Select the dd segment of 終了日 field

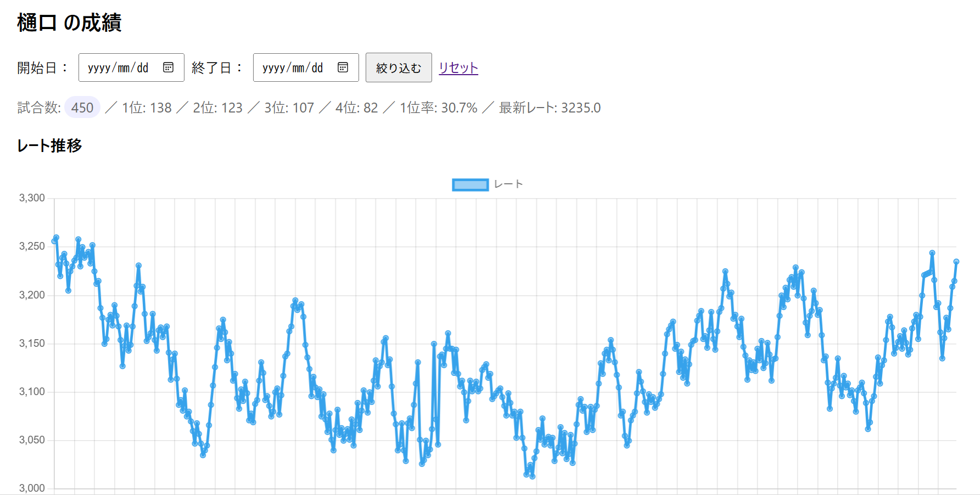click(x=317, y=68)
